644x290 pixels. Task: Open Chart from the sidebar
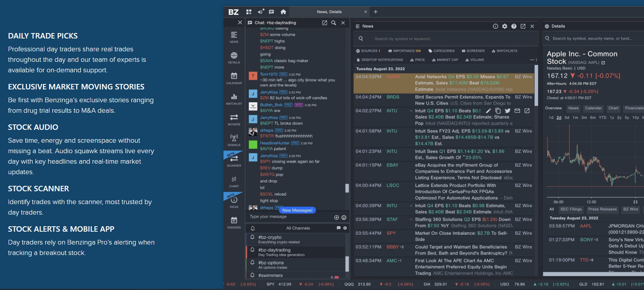coord(234,181)
